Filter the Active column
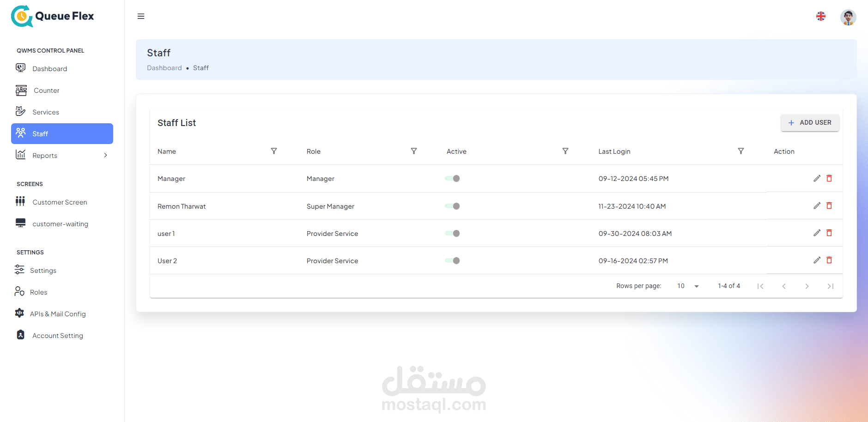The image size is (868, 422). point(565,151)
